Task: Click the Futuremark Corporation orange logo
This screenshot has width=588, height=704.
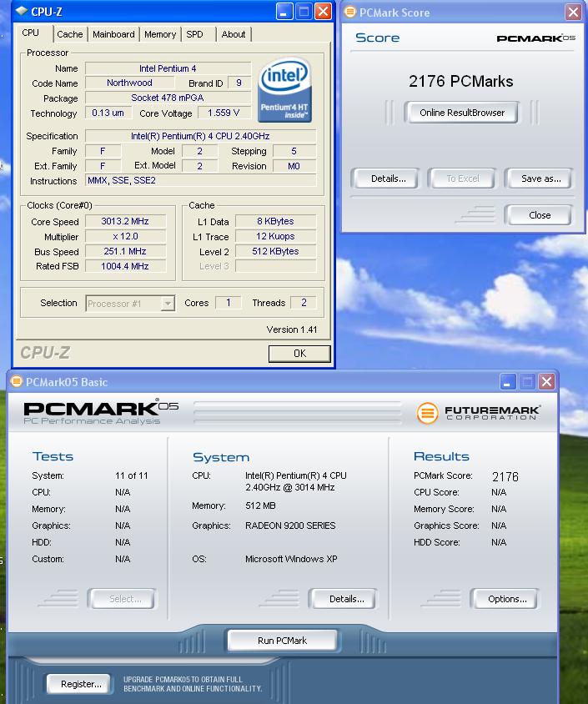Action: point(427,413)
